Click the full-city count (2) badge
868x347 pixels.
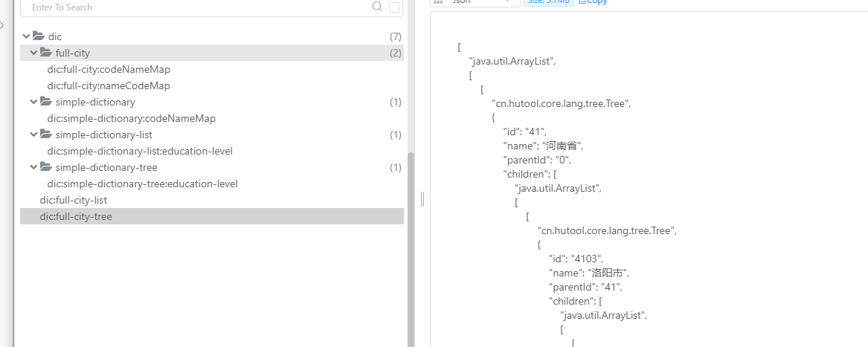coord(395,53)
